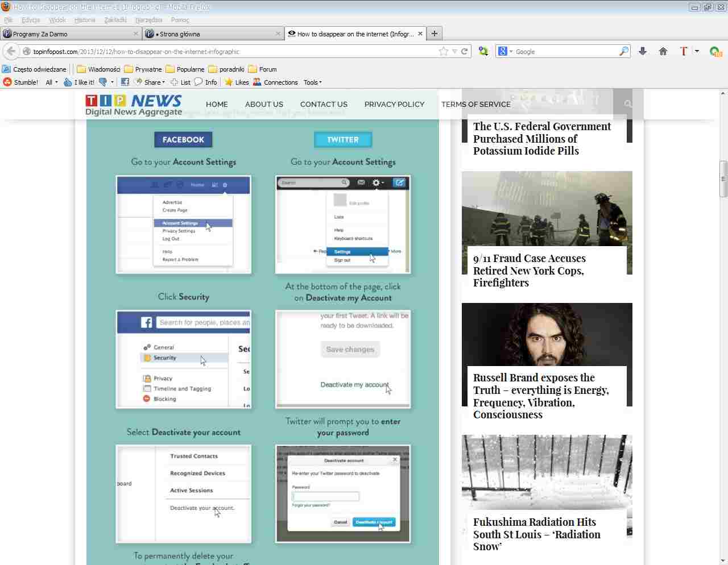Screen dimensions: 728x565
Task: Open the Wiadomości bookmark folder
Action: pos(98,69)
